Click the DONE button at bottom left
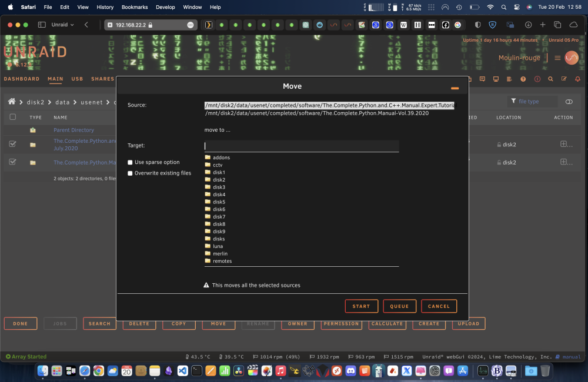 click(20, 323)
